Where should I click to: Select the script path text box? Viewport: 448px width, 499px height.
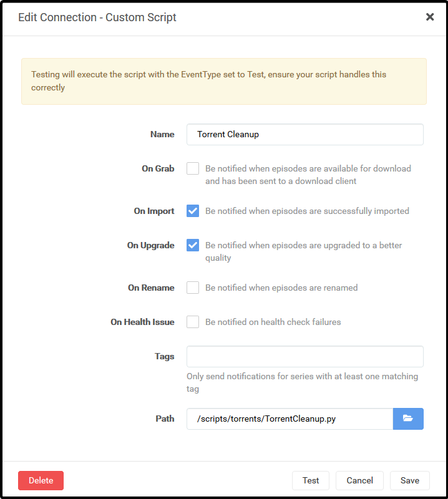pyautogui.click(x=287, y=419)
